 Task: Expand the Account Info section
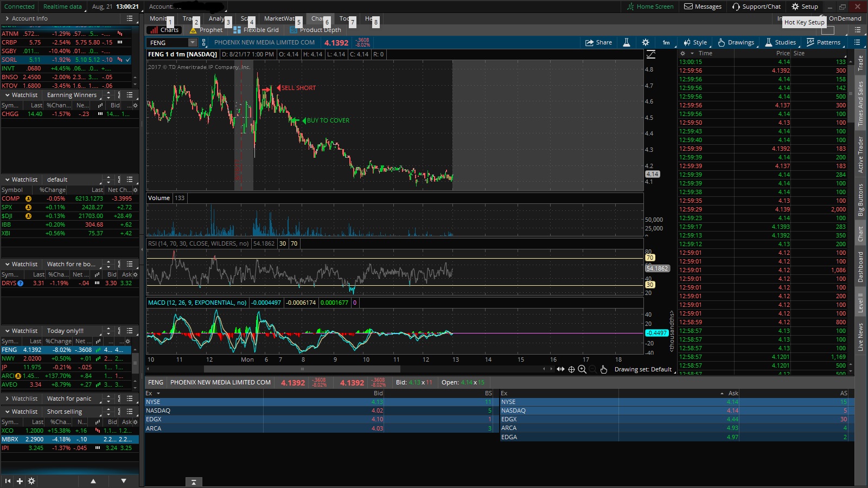(x=7, y=18)
